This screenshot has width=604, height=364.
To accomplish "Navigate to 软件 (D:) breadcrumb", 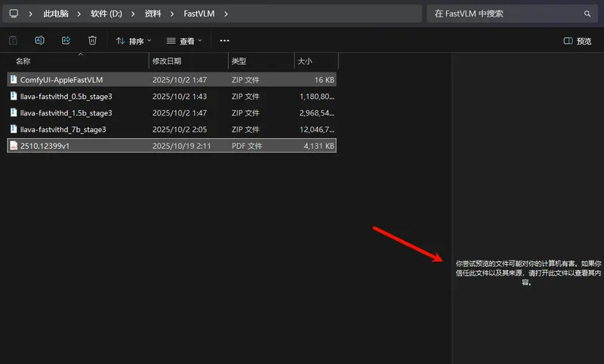I will click(106, 14).
